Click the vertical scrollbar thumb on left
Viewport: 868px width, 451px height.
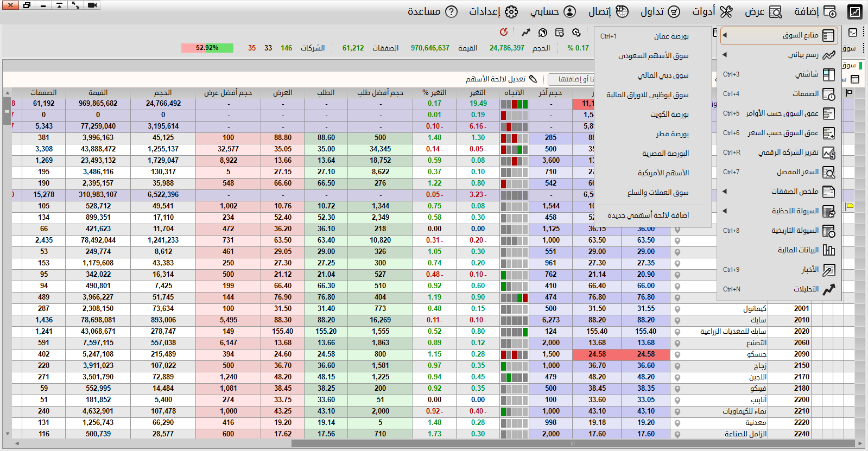[7, 111]
